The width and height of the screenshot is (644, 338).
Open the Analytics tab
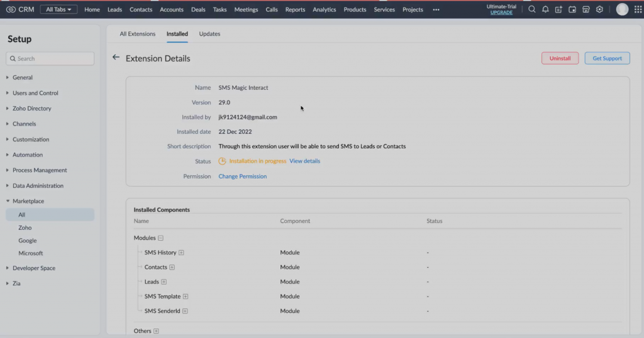324,9
